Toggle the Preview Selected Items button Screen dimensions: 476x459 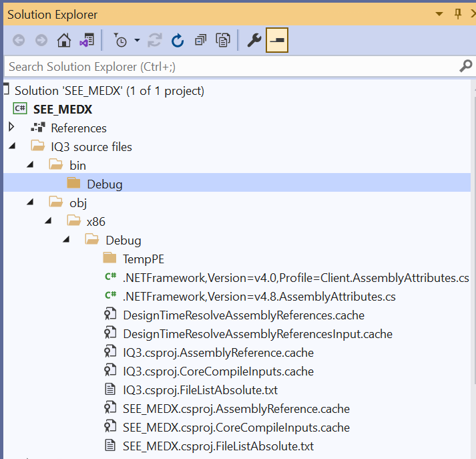click(277, 40)
